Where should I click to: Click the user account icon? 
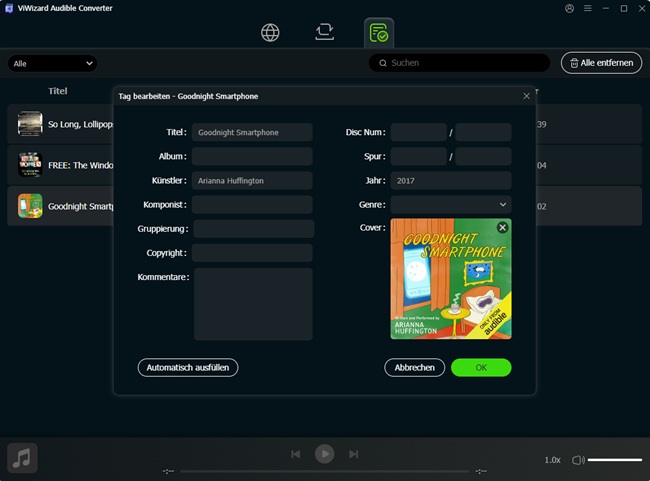click(569, 8)
